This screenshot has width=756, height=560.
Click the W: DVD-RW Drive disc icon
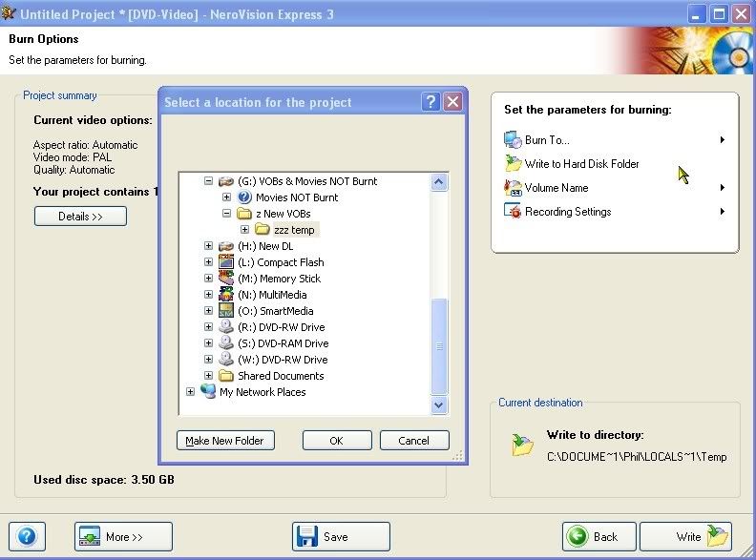pos(226,359)
